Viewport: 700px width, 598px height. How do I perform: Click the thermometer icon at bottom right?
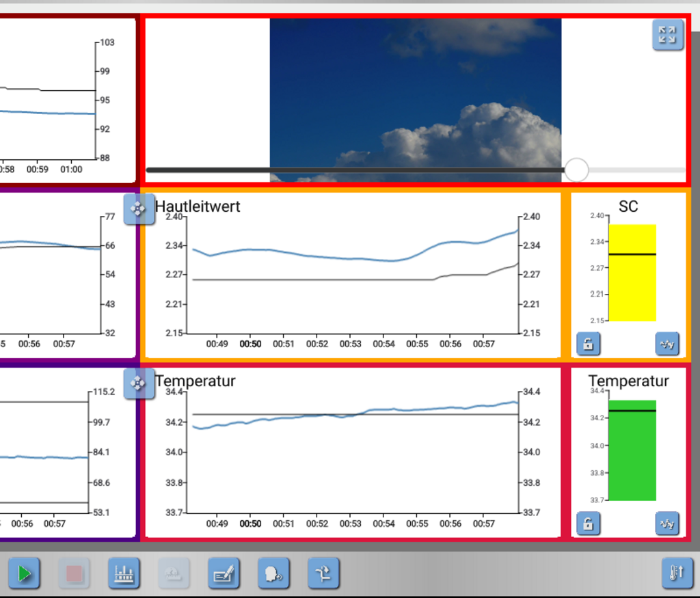(x=677, y=573)
